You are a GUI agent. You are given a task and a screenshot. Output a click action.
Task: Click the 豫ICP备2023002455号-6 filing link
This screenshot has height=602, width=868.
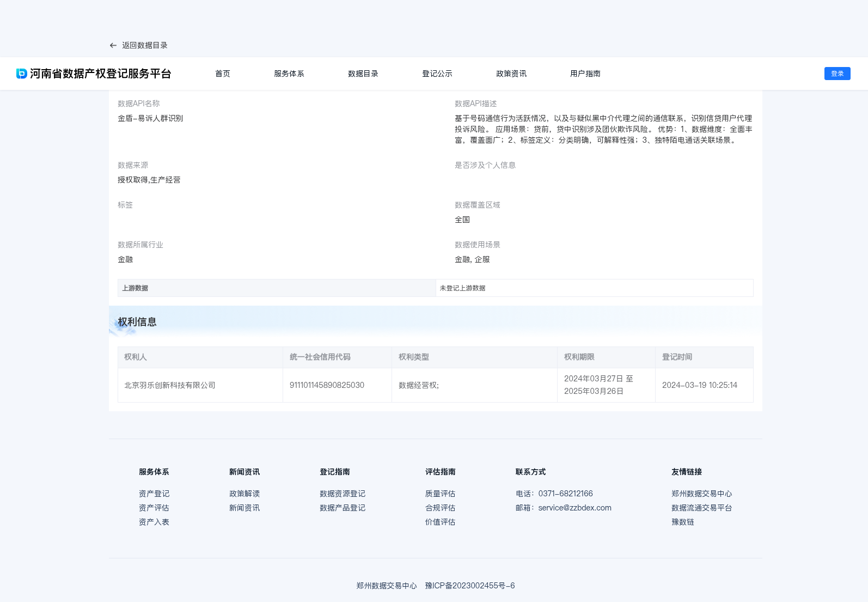pyautogui.click(x=470, y=586)
